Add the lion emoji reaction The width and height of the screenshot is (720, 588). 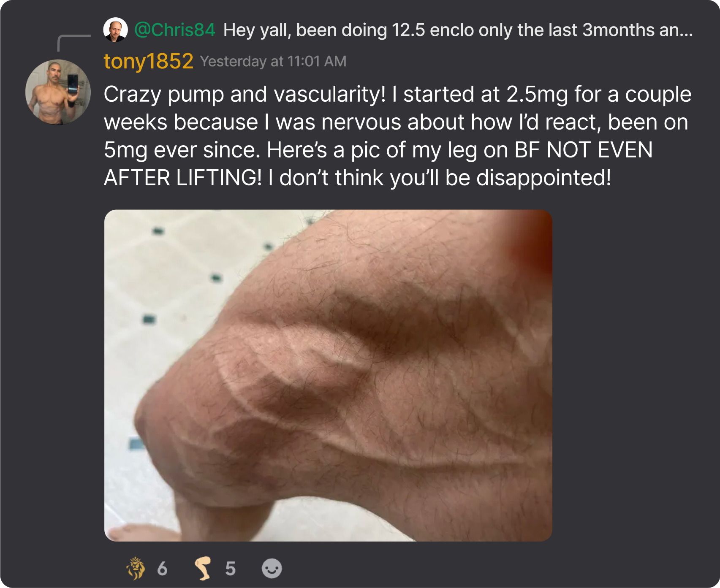pyautogui.click(x=136, y=569)
